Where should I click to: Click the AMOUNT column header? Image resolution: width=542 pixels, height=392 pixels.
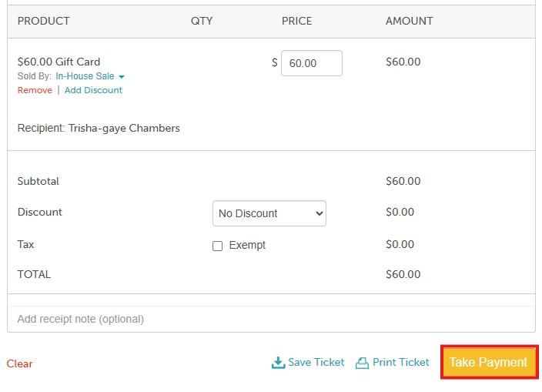(x=409, y=21)
